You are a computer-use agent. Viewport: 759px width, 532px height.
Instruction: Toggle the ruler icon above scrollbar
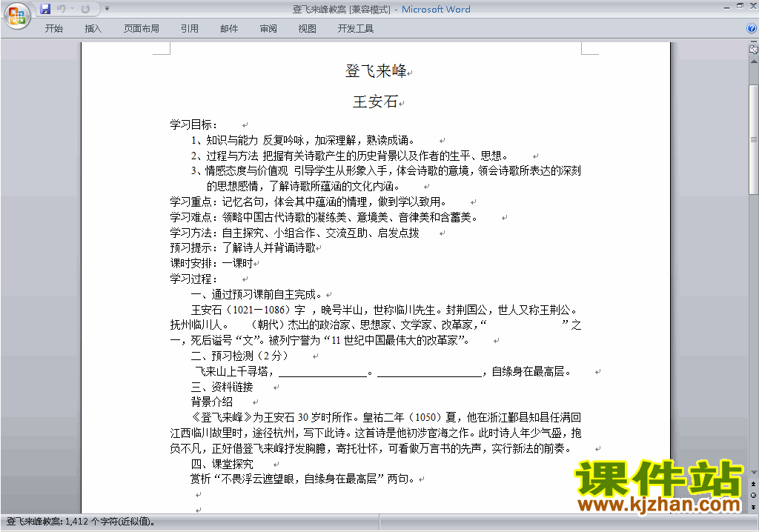tap(754, 50)
